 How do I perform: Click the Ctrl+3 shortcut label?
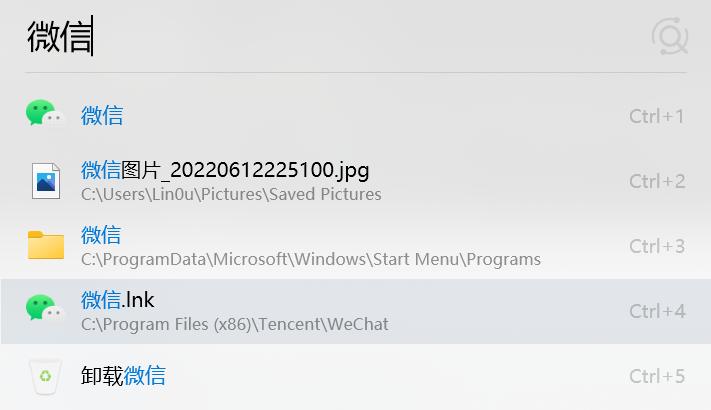(x=657, y=246)
